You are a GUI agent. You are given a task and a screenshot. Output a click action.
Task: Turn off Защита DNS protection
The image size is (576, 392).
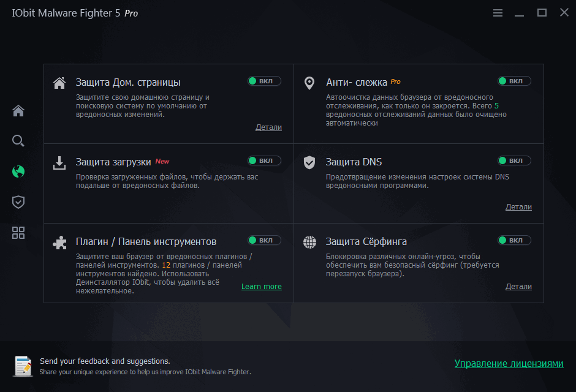click(x=514, y=160)
